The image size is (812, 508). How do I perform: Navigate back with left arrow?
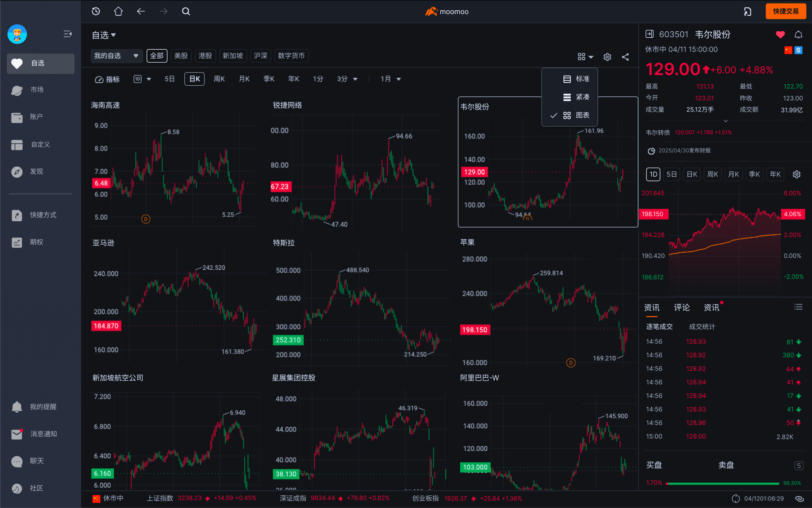pos(141,11)
